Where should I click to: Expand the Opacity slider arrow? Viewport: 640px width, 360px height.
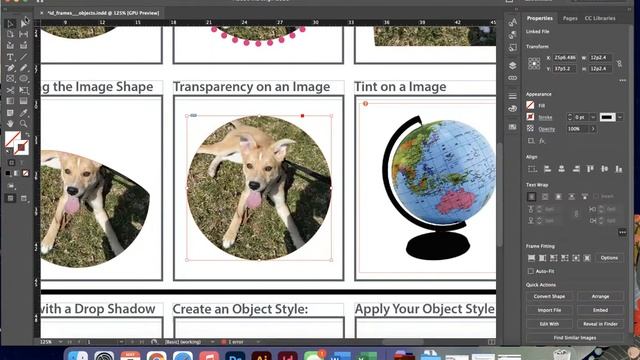coord(593,129)
